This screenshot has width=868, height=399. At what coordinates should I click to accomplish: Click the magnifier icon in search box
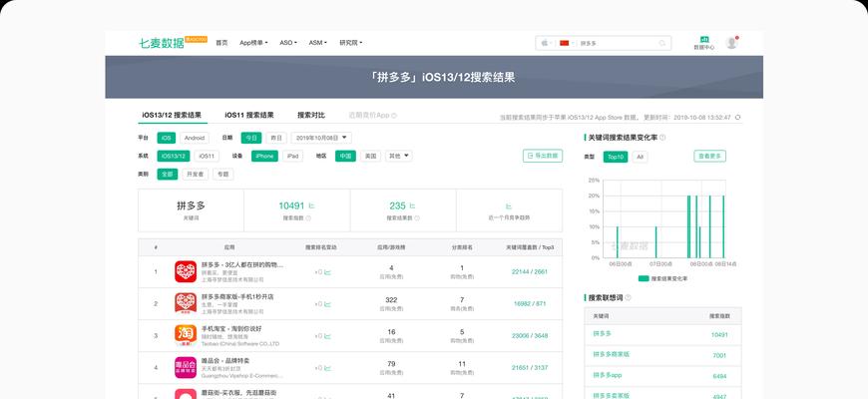[x=662, y=43]
